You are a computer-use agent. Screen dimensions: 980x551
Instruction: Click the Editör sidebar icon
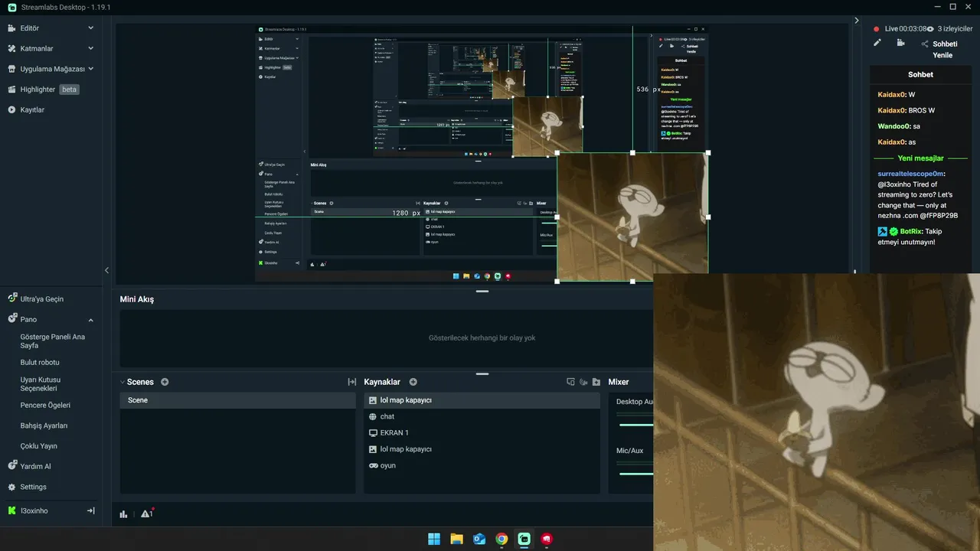click(x=11, y=28)
